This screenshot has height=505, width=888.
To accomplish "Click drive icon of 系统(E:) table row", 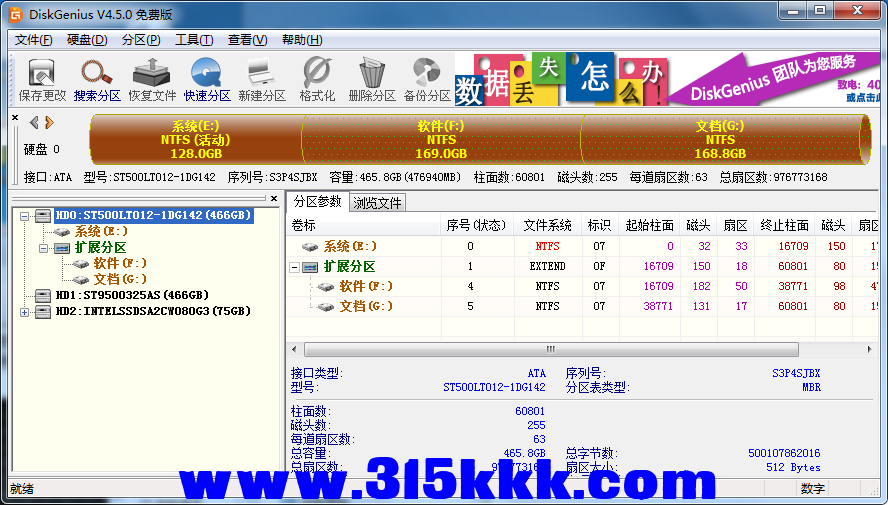I will [x=310, y=247].
